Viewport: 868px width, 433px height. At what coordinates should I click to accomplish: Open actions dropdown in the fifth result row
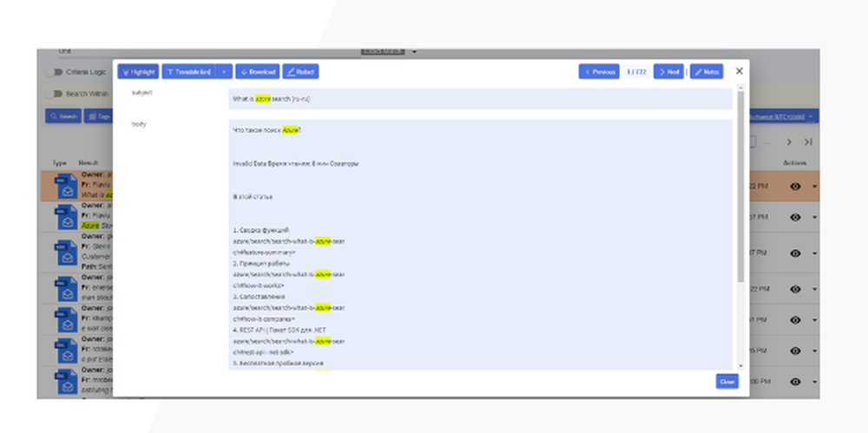tap(814, 320)
